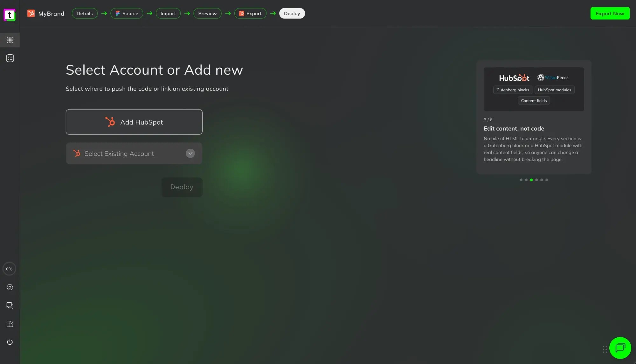The height and width of the screenshot is (364, 636).
Task: Open the Select Existing Account dropdown
Action: click(x=134, y=154)
